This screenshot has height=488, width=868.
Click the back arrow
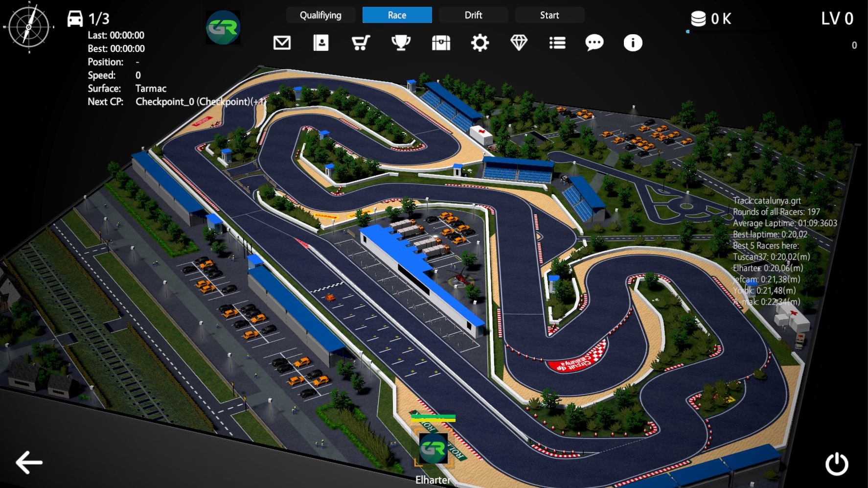pyautogui.click(x=29, y=461)
